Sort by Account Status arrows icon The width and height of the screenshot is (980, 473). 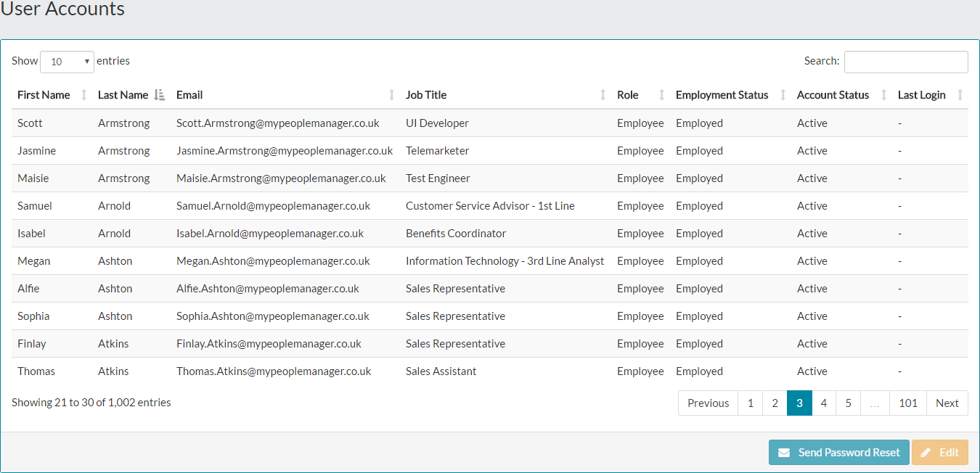(x=883, y=95)
